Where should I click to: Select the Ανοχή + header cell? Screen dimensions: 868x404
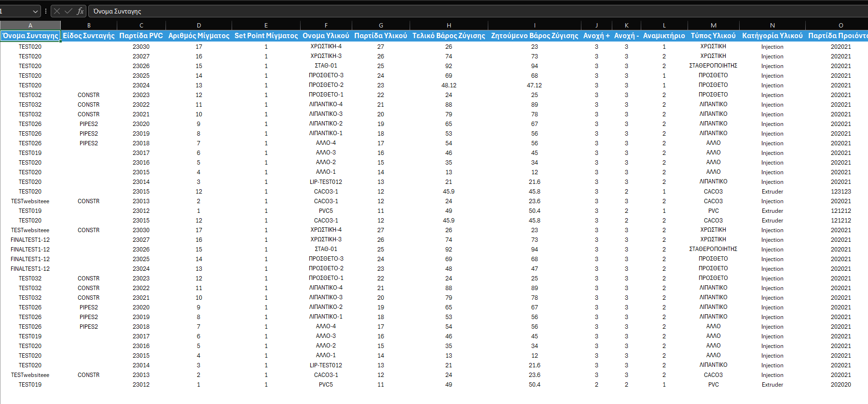[x=596, y=36]
